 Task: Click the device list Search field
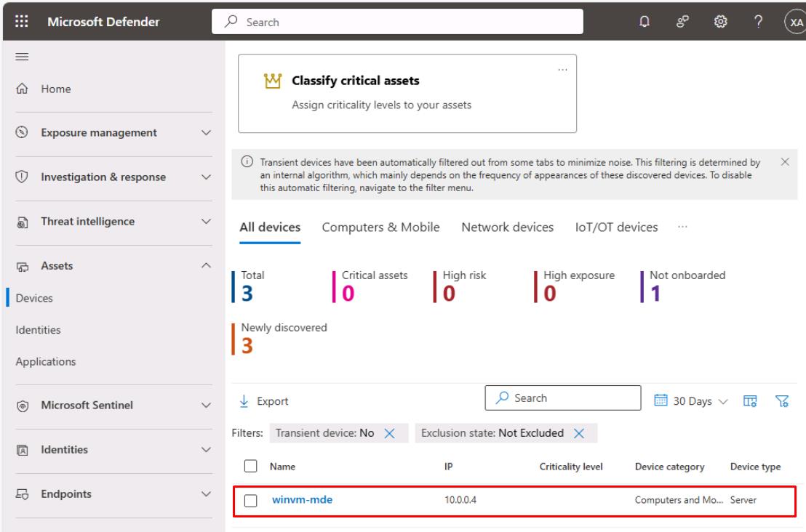tap(562, 398)
